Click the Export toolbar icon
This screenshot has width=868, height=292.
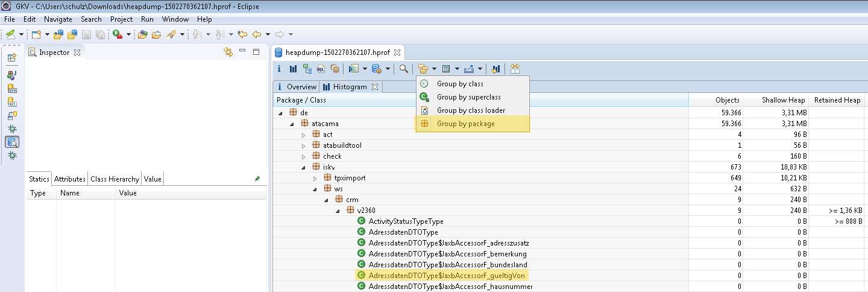pyautogui.click(x=470, y=69)
